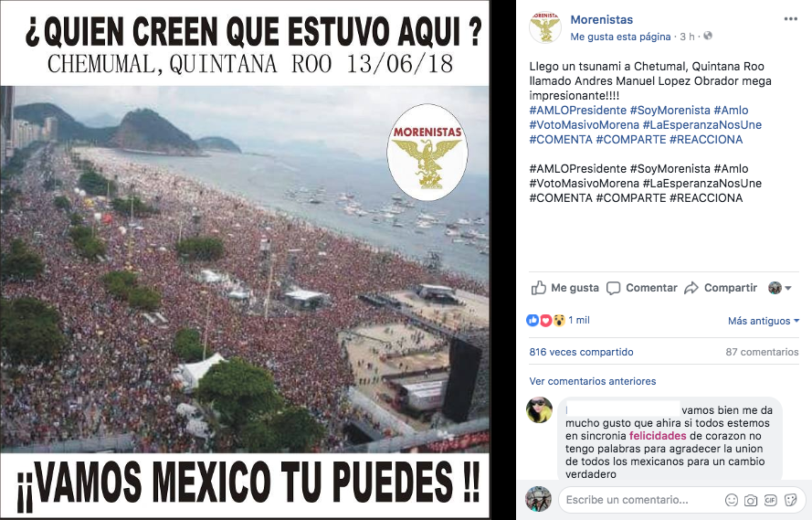This screenshot has height=520, width=812.
Task: Click the Escribe un comentario input field
Action: (x=639, y=500)
